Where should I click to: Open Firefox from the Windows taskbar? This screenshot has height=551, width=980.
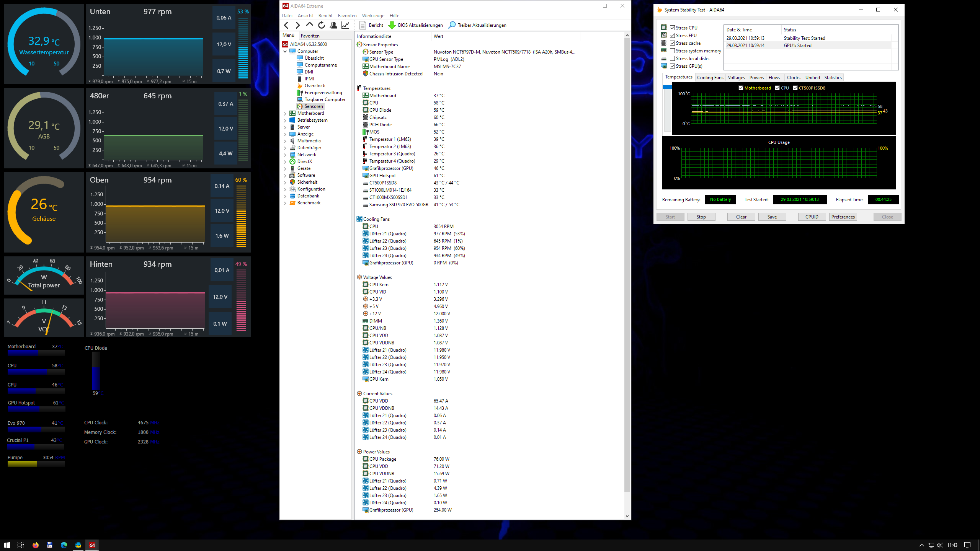[x=36, y=545]
